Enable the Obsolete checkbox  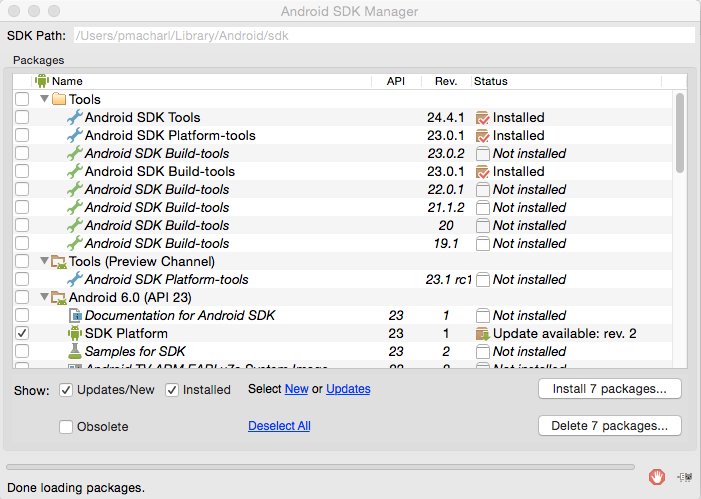click(66, 427)
